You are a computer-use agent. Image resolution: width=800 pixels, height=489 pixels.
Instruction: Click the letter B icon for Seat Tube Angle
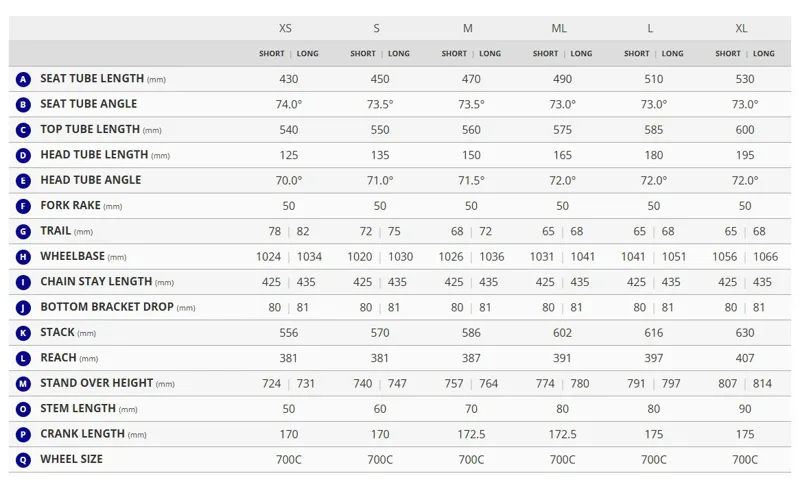(23, 105)
